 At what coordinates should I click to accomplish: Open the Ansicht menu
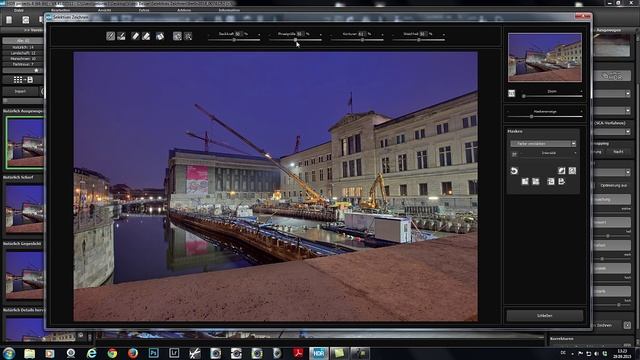coord(104,10)
